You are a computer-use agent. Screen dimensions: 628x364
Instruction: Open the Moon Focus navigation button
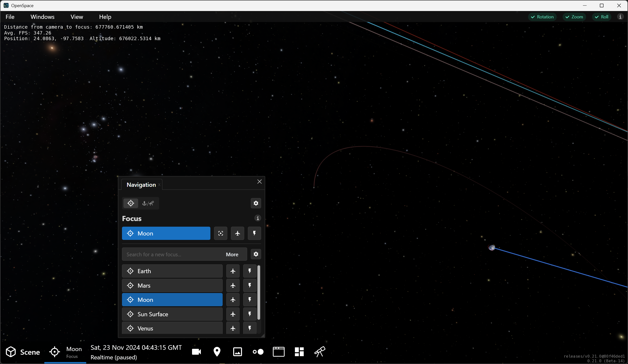[65, 352]
